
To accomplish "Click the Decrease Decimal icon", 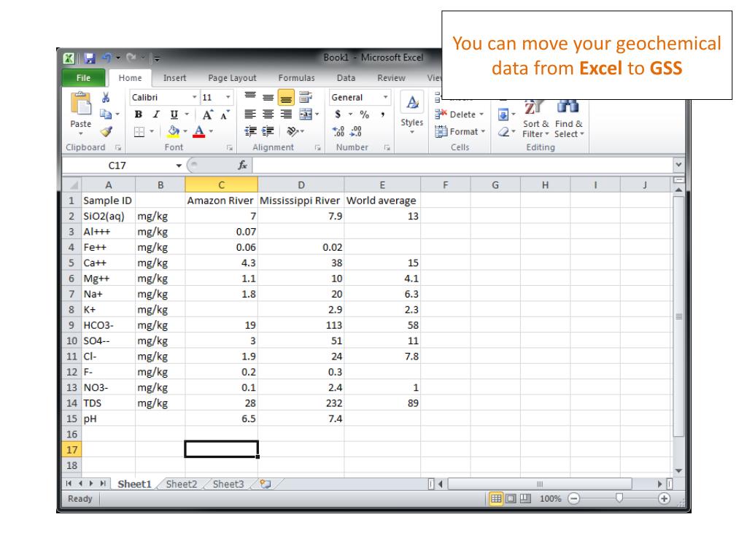I will [356, 131].
